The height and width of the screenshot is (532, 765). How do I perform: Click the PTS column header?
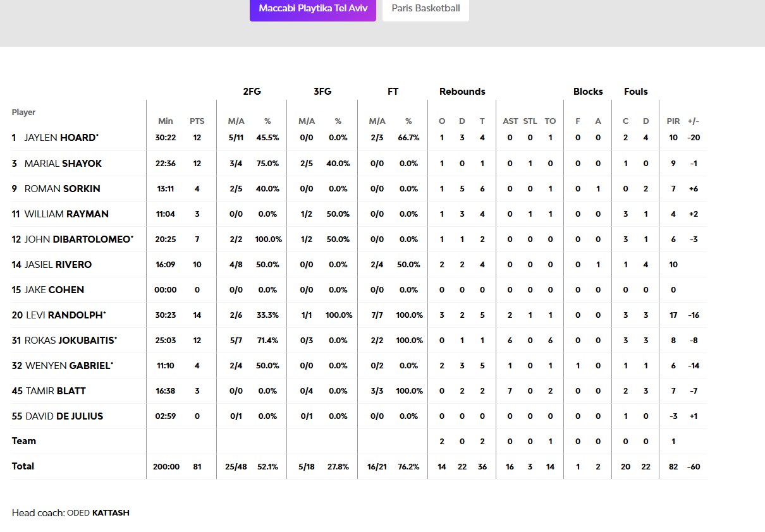[197, 121]
